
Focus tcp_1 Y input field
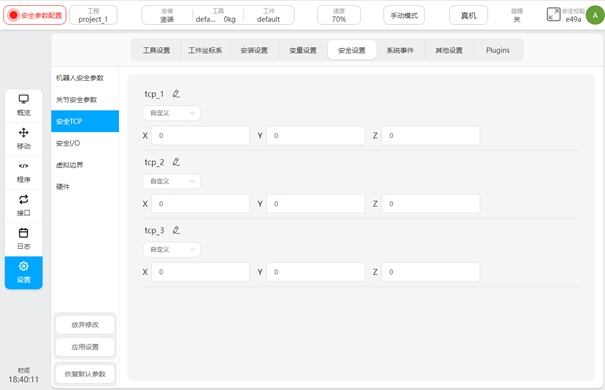(316, 135)
